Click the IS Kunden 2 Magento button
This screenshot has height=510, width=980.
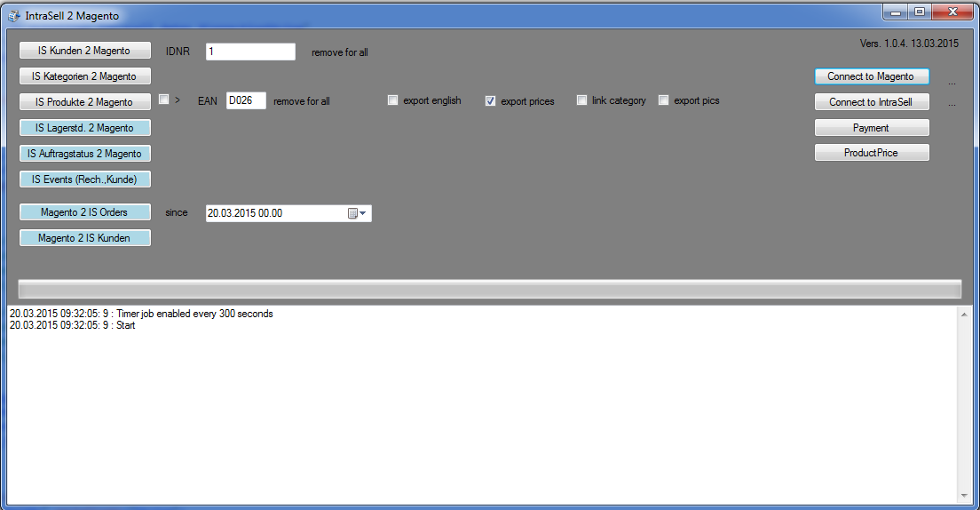coord(85,51)
